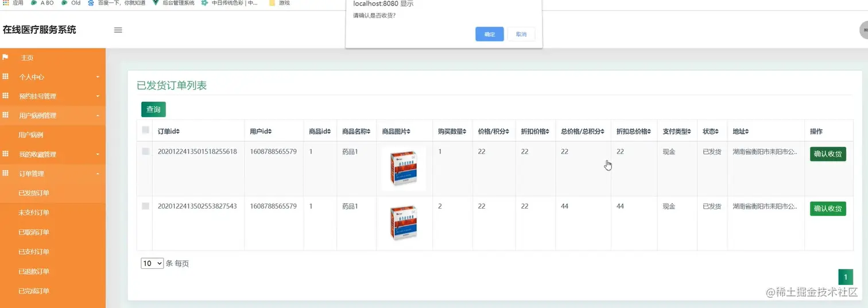Viewport: 868px width, 308px height.
Task: Click the grid icon beside 预约挂号管理
Action: [5, 96]
